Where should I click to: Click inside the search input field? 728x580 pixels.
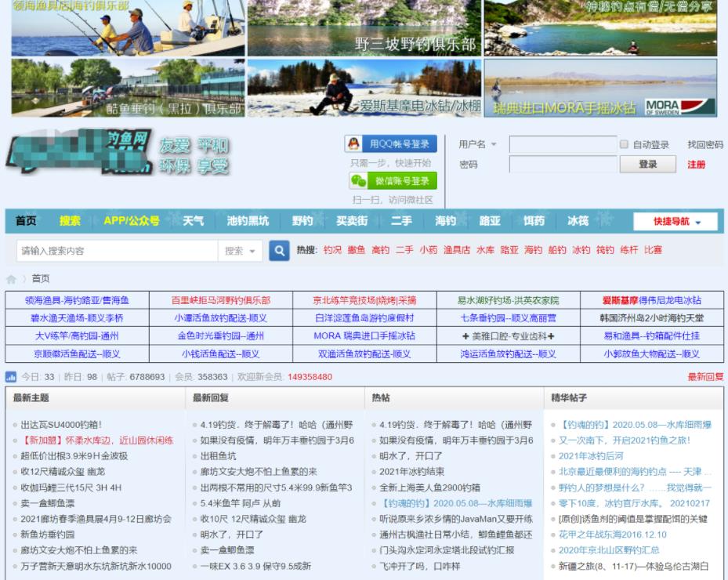pos(118,251)
